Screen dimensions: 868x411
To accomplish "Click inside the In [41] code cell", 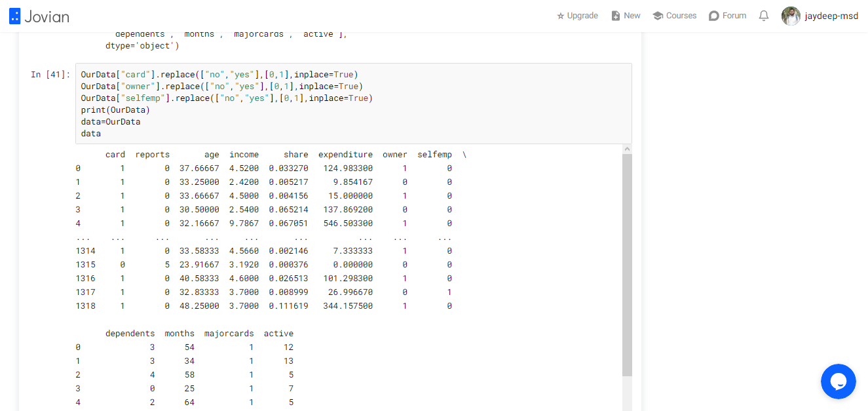I will pyautogui.click(x=354, y=104).
